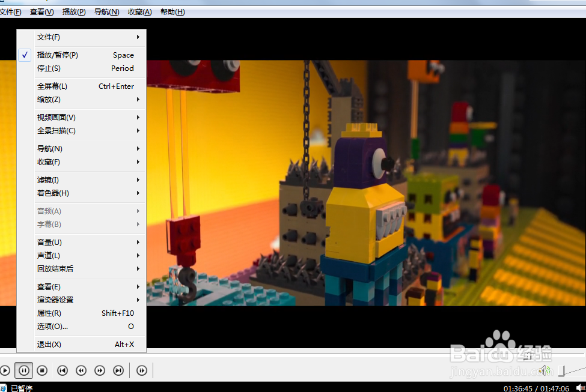Mute audio with the speaker icon at bottom right

[x=545, y=370]
